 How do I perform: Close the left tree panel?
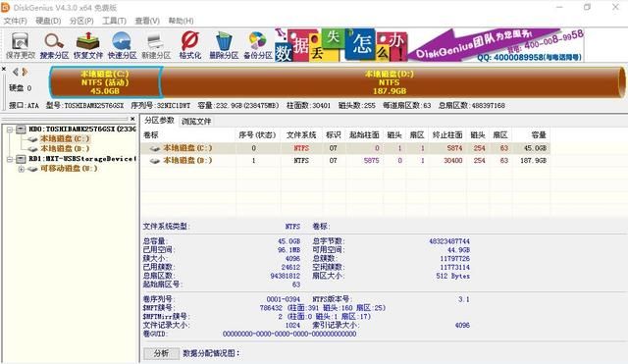point(132,119)
